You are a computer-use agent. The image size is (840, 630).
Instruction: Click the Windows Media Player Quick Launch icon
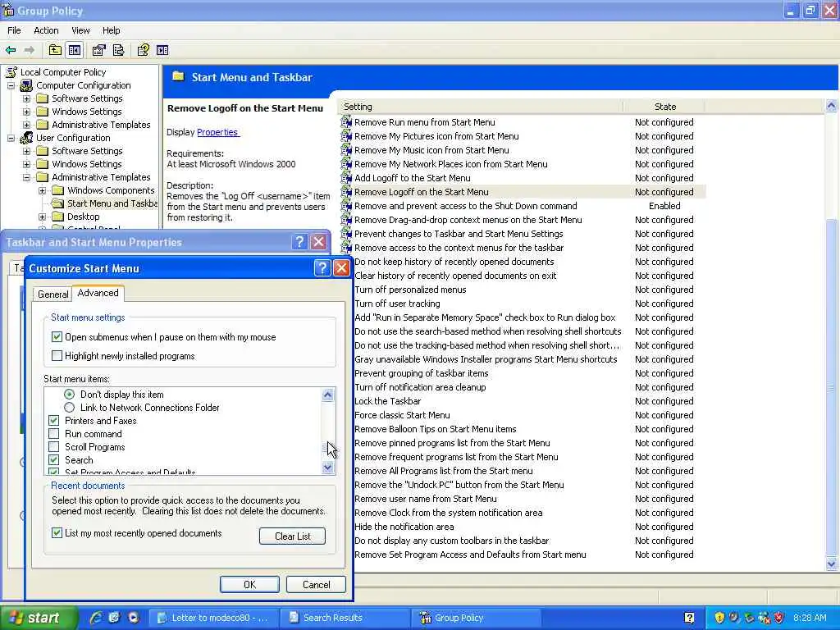[x=134, y=618]
